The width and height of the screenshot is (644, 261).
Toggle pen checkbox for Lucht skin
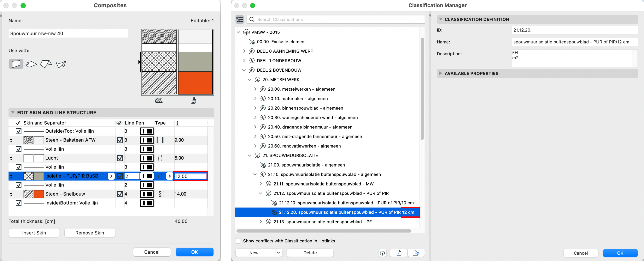pos(120,158)
